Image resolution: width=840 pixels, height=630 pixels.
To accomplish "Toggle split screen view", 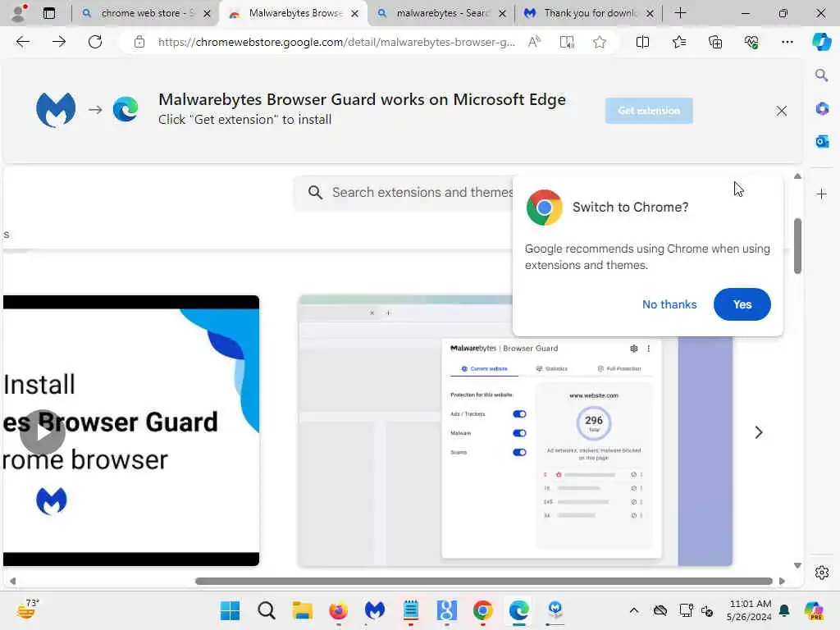I will pos(642,42).
